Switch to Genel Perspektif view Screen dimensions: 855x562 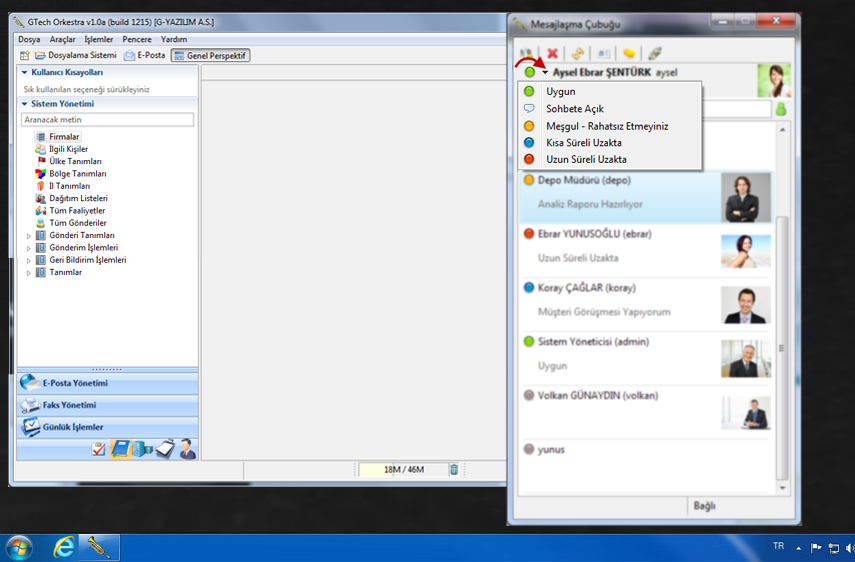tap(211, 56)
